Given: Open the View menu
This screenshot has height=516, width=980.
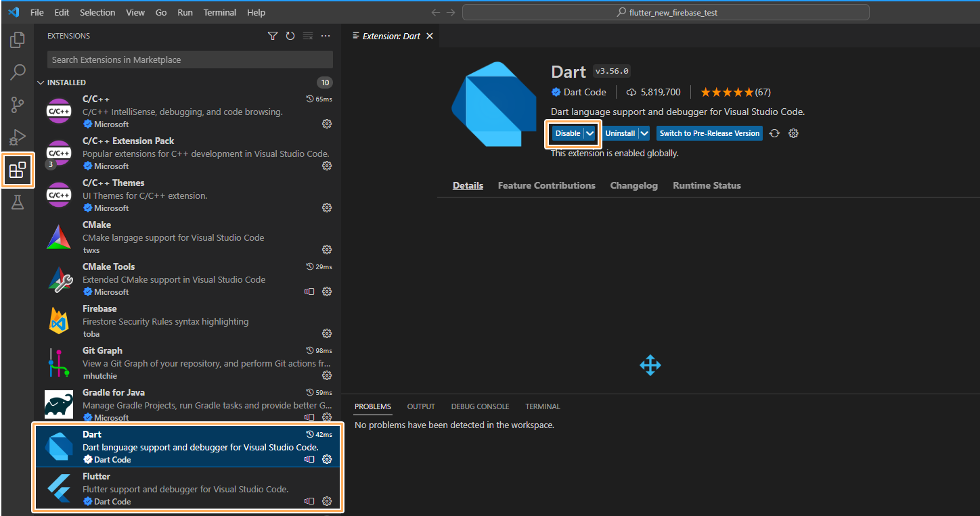Looking at the screenshot, I should pos(135,13).
